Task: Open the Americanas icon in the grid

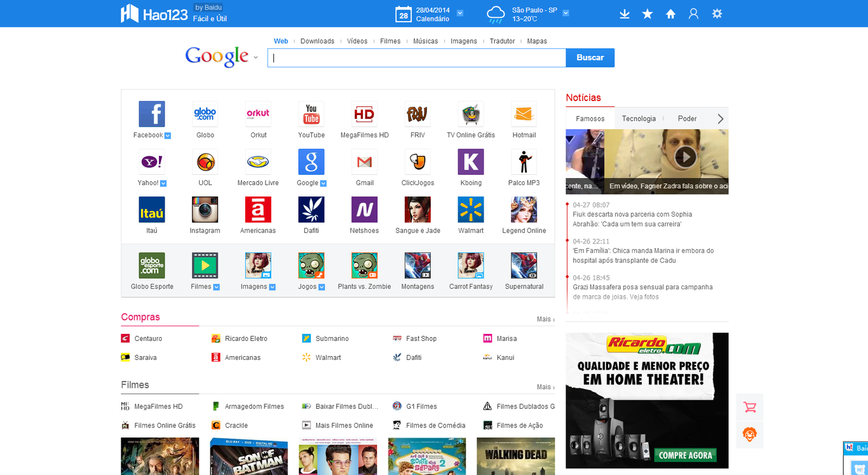Action: (x=258, y=209)
